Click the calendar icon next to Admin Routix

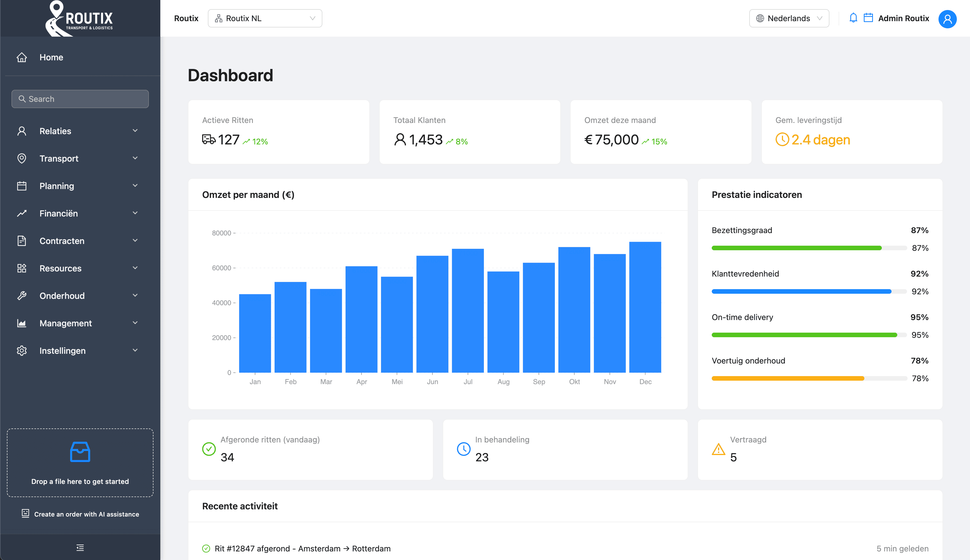click(x=868, y=18)
